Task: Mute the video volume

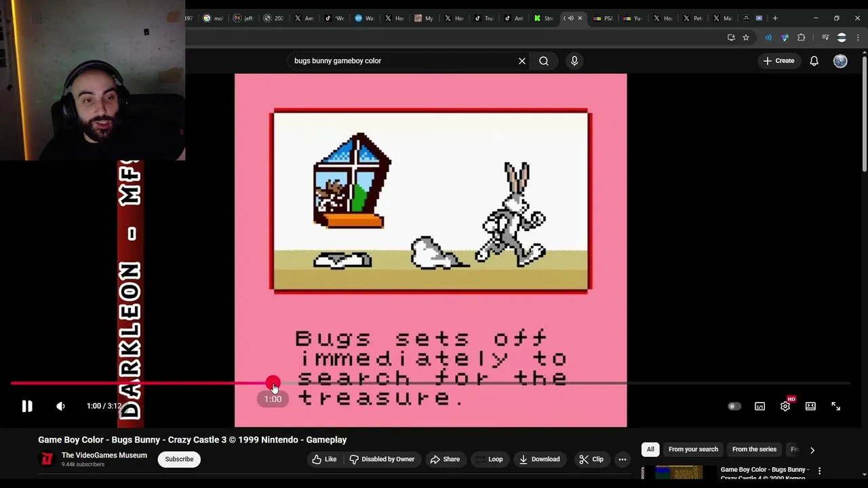Action: coord(60,406)
